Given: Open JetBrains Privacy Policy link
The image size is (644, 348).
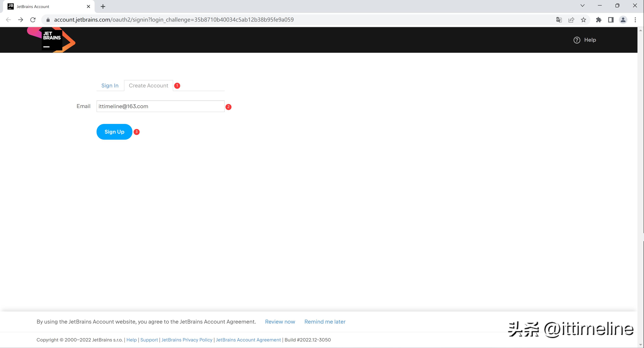Looking at the screenshot, I should pos(187,340).
